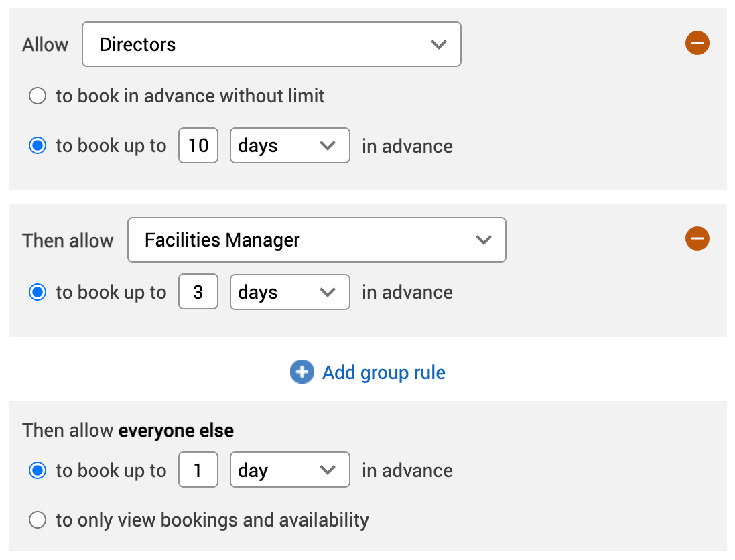Image resolution: width=735 pixels, height=560 pixels.
Task: Click the 3 days input field
Action: point(198,292)
